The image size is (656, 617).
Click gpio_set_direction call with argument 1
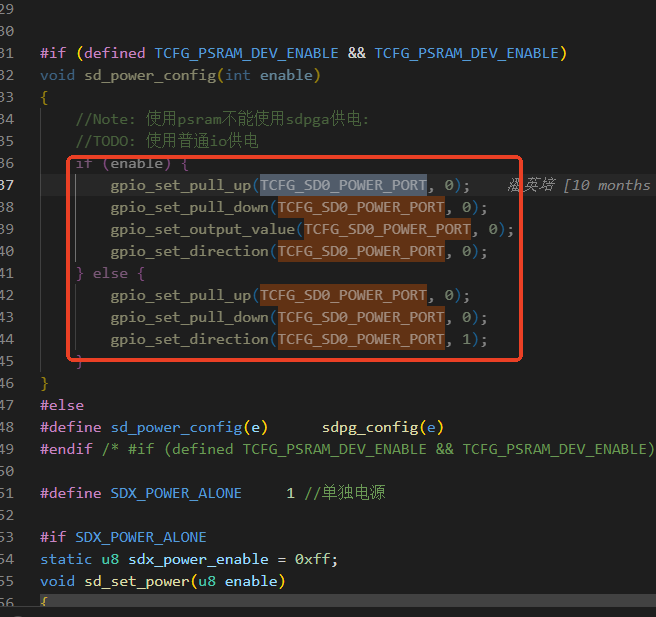299,340
